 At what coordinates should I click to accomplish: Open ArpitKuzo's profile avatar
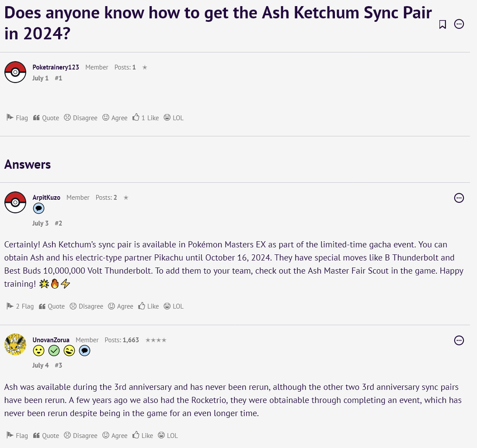click(15, 202)
